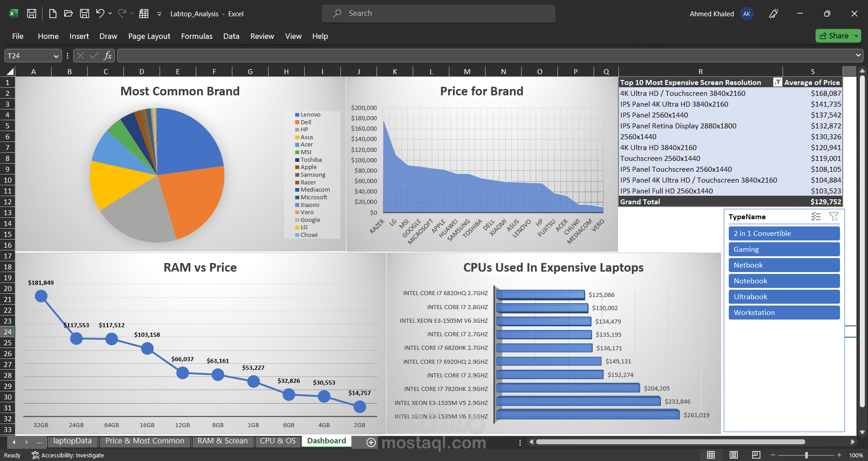
Task: Click the horizontal scrollbar thumb
Action: (670, 442)
